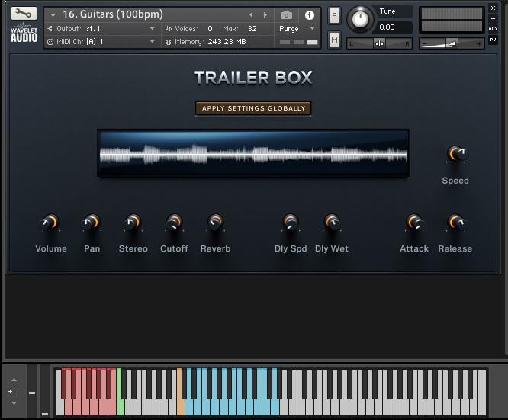Click the mod wheel strip
The width and height of the screenshot is (508, 420).
pyautogui.click(x=45, y=391)
